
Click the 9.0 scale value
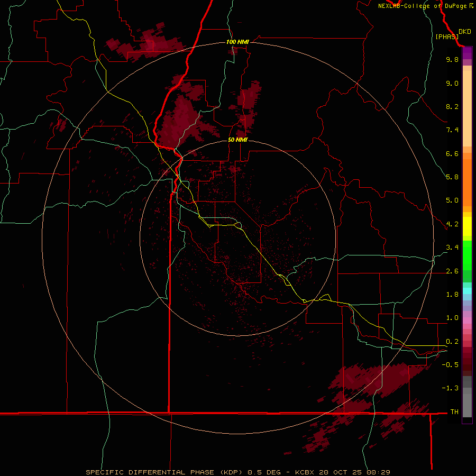point(452,83)
